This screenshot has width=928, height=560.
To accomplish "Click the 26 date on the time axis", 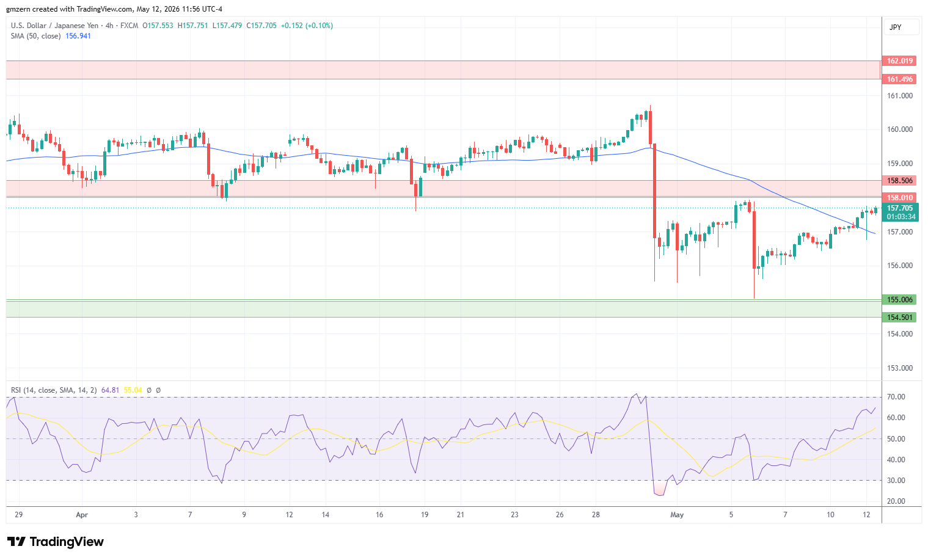I will [x=560, y=515].
